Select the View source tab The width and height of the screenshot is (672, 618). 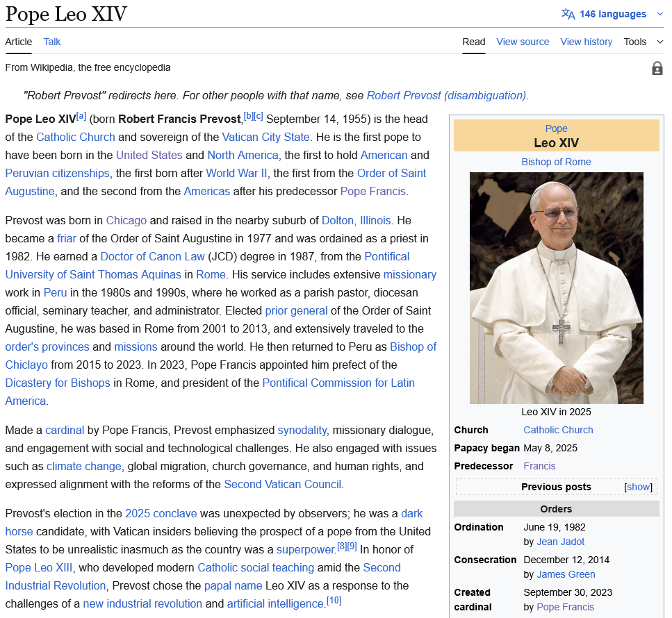tap(523, 42)
